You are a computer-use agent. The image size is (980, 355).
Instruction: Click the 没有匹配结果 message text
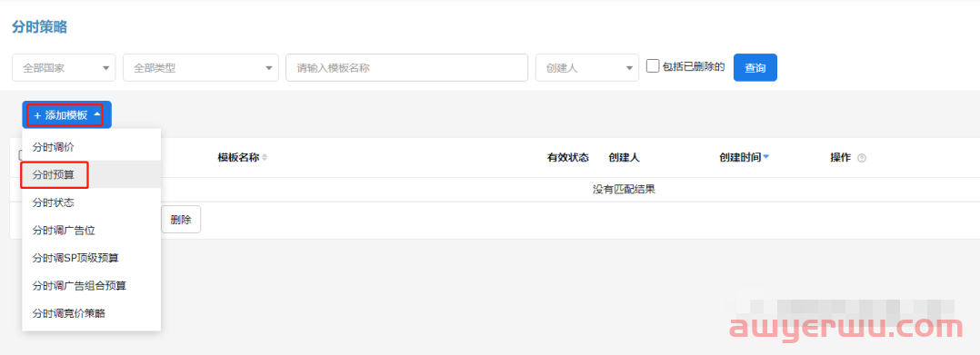[x=624, y=190]
